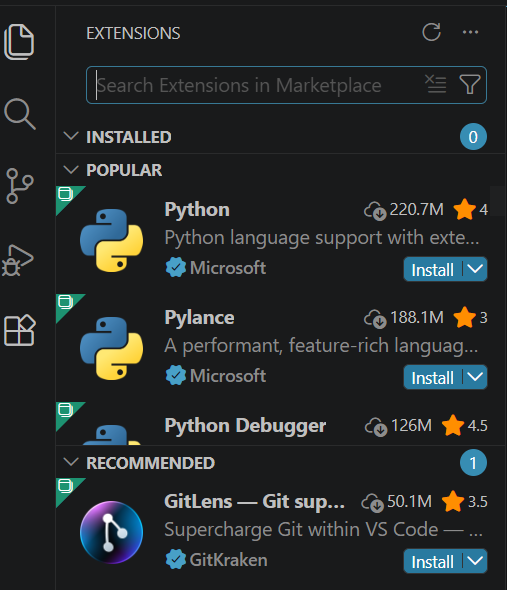Click the GitLens rating star
Screen dimensions: 507x590
point(453,502)
